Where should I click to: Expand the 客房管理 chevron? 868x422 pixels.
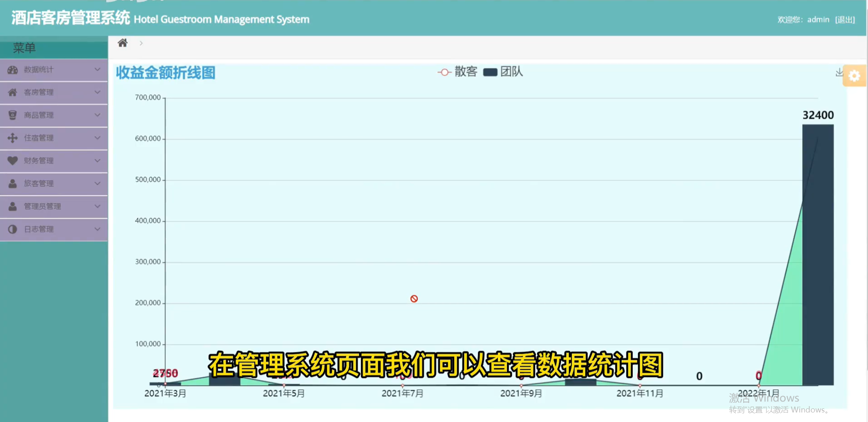(97, 92)
